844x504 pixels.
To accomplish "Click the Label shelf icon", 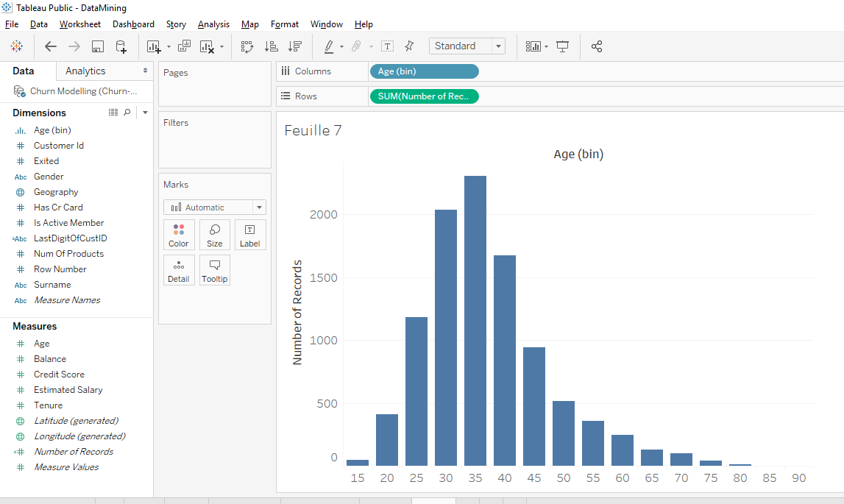I will [250, 235].
